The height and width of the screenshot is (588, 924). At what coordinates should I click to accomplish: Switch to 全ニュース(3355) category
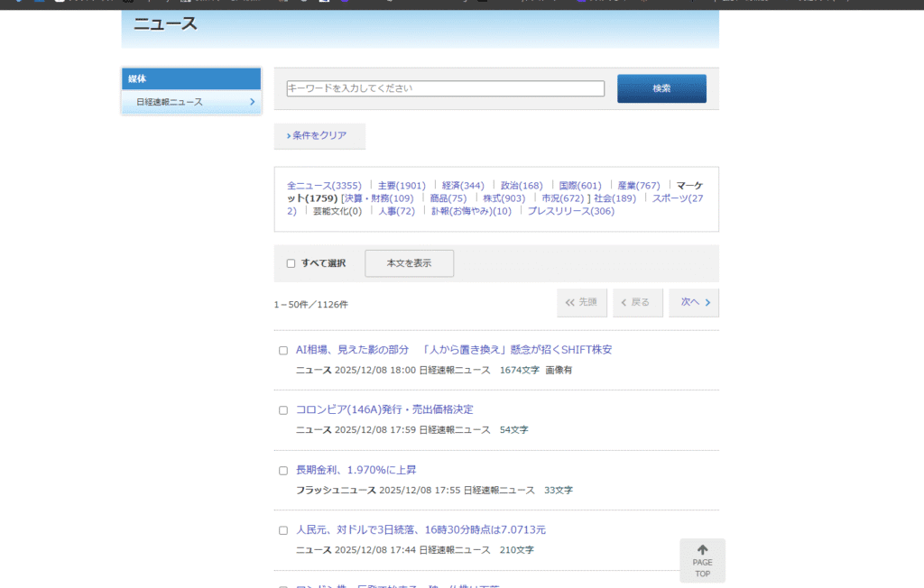point(324,185)
